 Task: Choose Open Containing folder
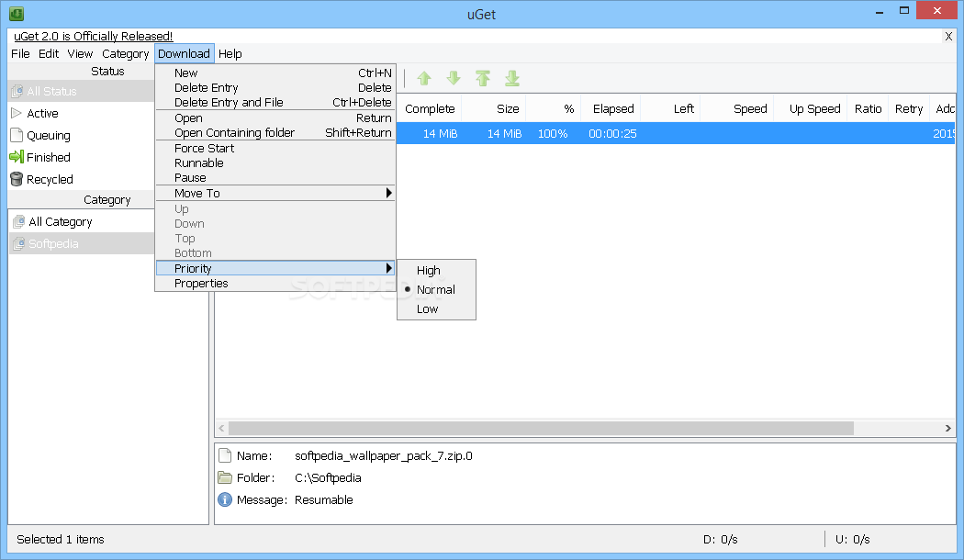click(275, 133)
